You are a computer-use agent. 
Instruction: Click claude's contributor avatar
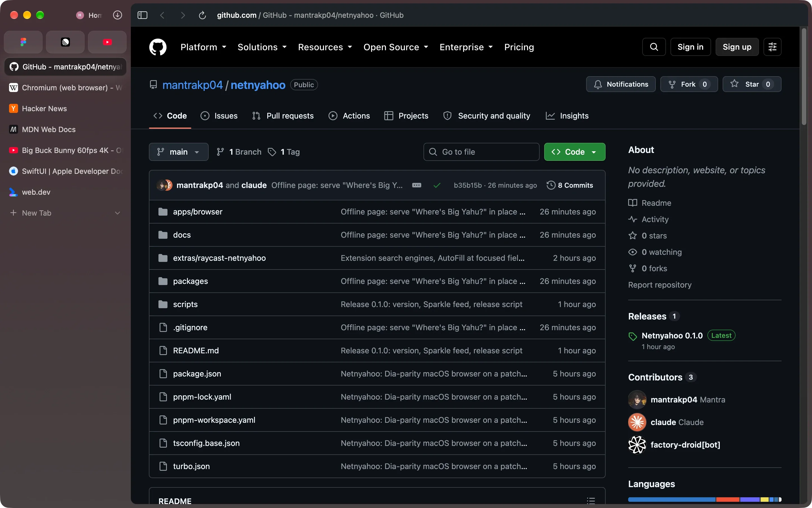[x=637, y=422]
